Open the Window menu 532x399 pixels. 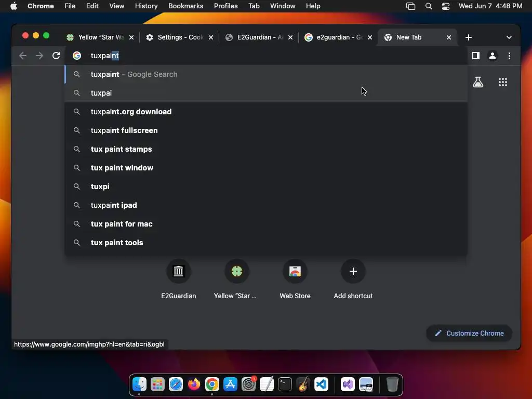[283, 6]
